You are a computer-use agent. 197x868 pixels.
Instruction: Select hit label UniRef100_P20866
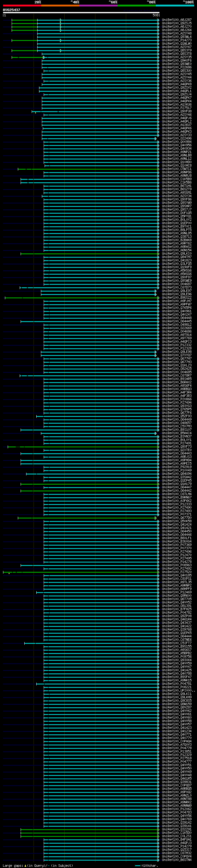click(x=177, y=399)
